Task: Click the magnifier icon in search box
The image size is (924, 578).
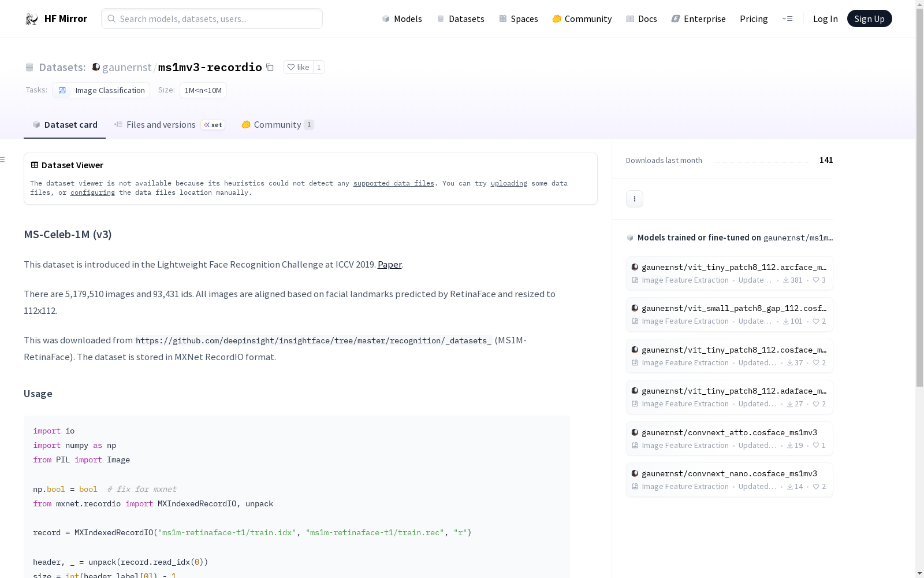Action: (111, 18)
